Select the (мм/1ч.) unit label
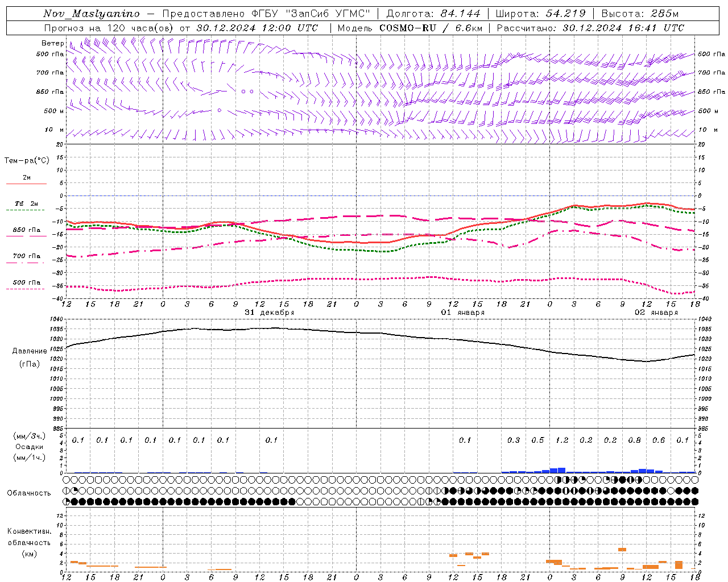Screen dimensions: 728x582 coord(30,458)
